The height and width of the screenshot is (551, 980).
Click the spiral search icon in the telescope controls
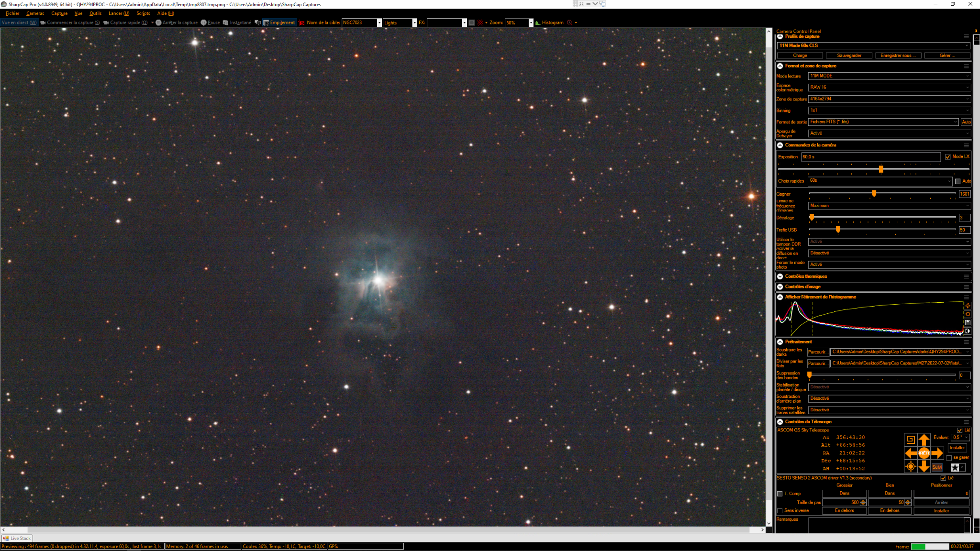(x=911, y=440)
